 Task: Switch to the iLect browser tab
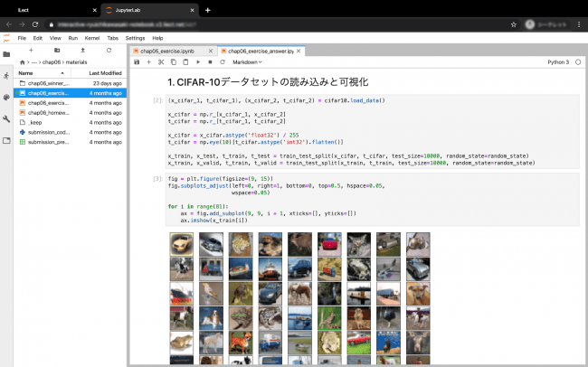(x=51, y=10)
